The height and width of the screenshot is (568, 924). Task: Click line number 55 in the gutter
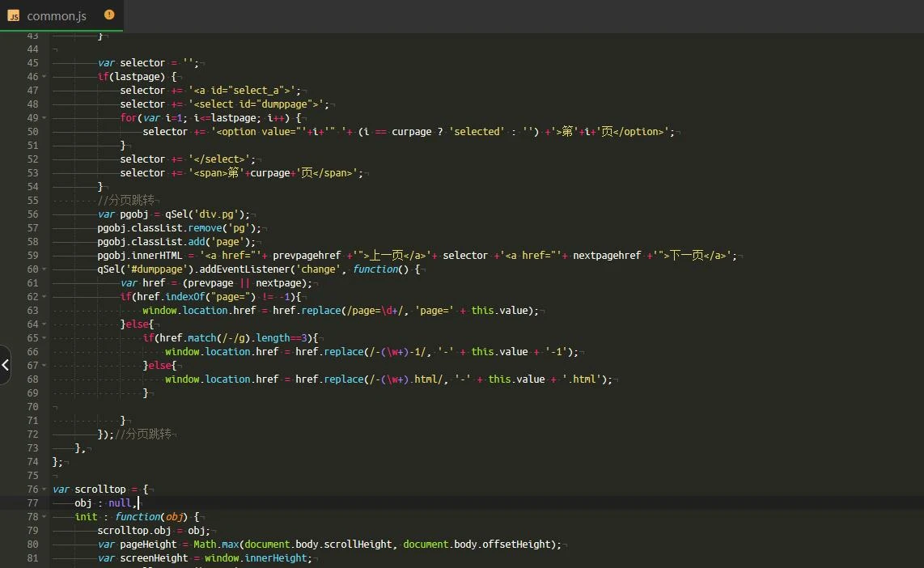(32, 201)
